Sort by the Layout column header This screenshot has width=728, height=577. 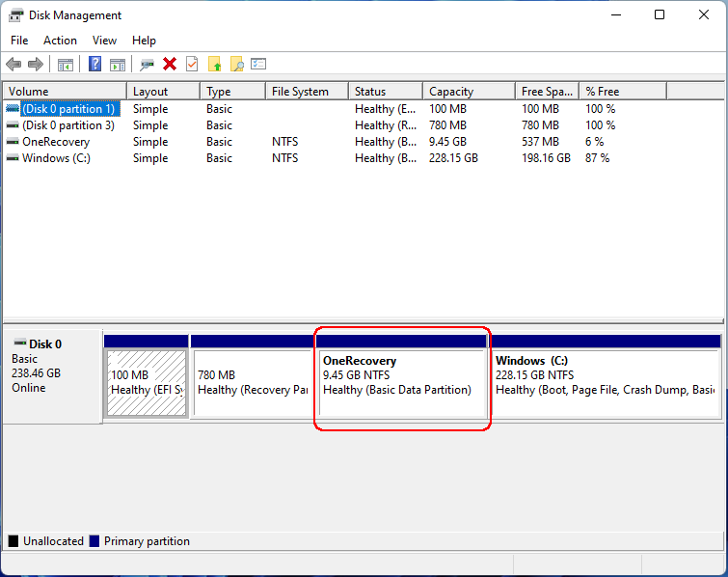coord(163,91)
